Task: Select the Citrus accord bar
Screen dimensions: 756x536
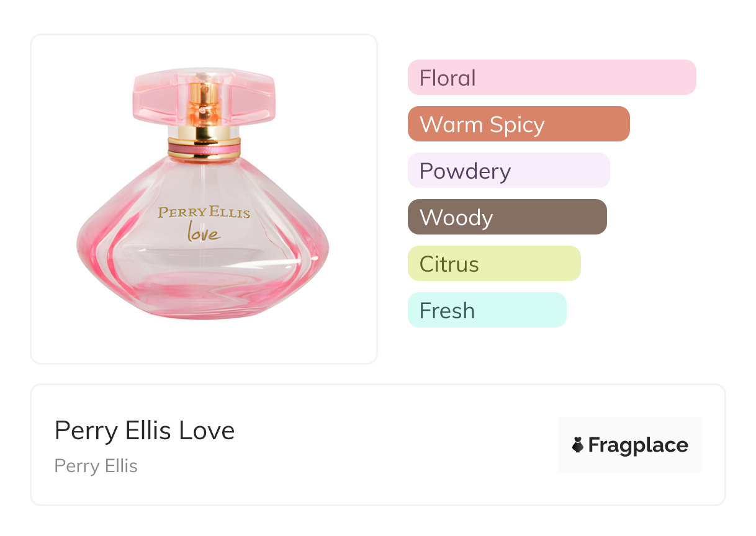Action: click(493, 264)
